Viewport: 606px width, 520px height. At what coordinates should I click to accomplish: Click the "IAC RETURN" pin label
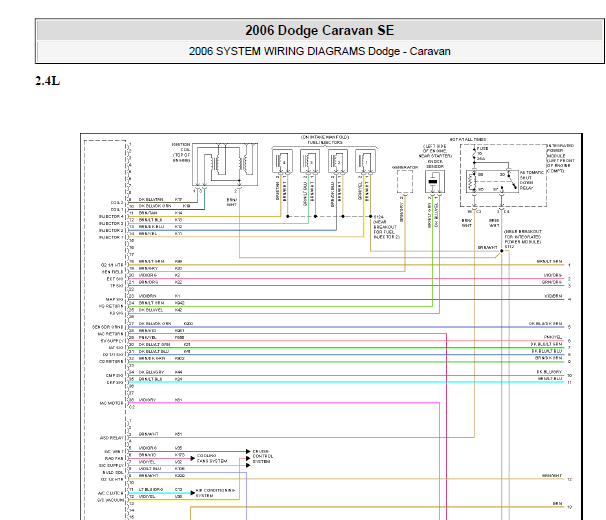[111, 334]
